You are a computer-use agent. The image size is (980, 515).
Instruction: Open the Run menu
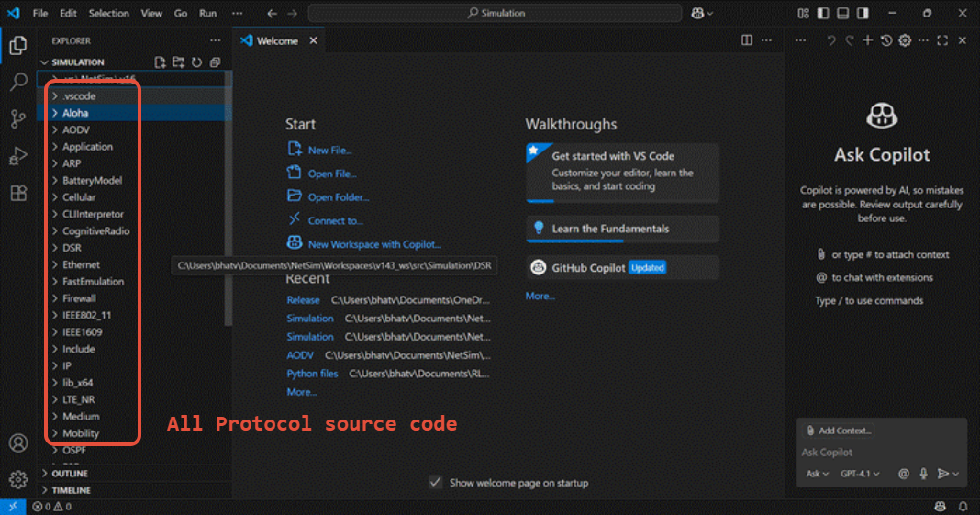click(x=208, y=13)
